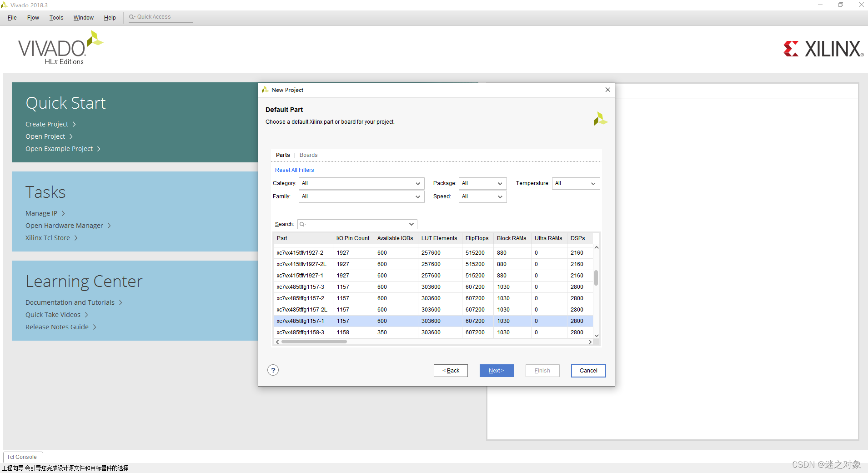Click the arrow beside Xilinx Tcl Store
This screenshot has width=868, height=473.
pos(76,238)
